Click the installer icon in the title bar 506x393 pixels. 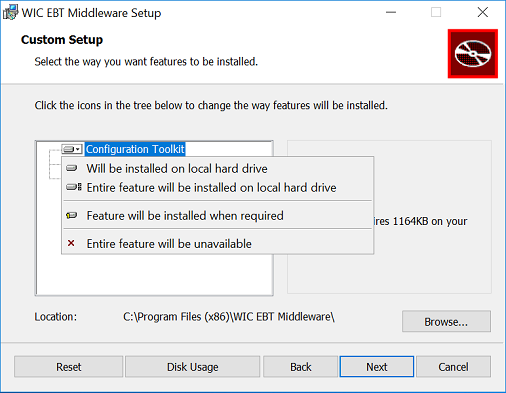pos(10,13)
